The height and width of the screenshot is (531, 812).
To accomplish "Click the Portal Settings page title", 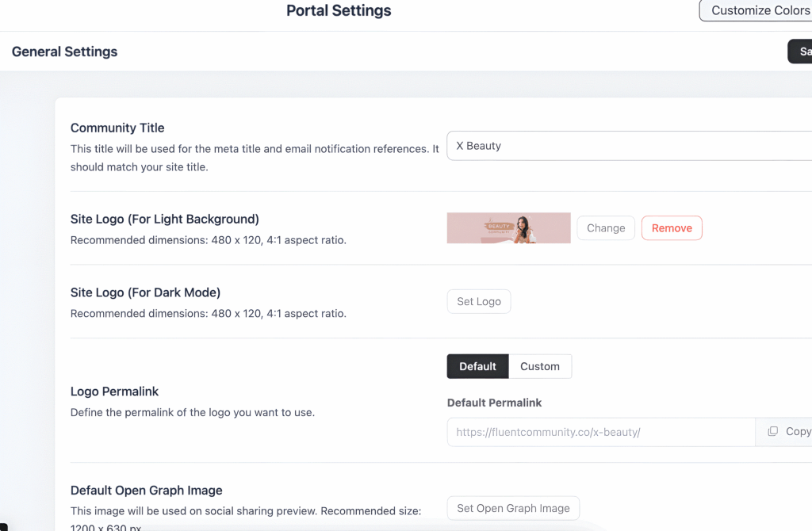I will click(339, 11).
